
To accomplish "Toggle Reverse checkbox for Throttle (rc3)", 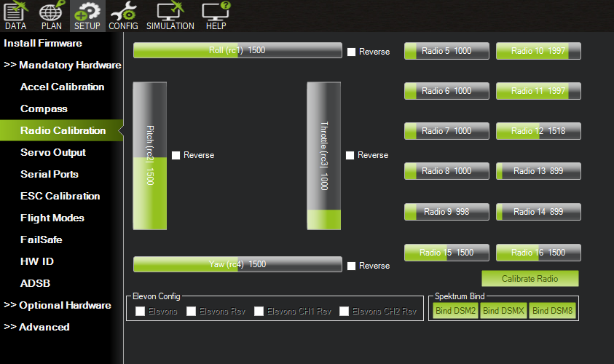I will 350,155.
